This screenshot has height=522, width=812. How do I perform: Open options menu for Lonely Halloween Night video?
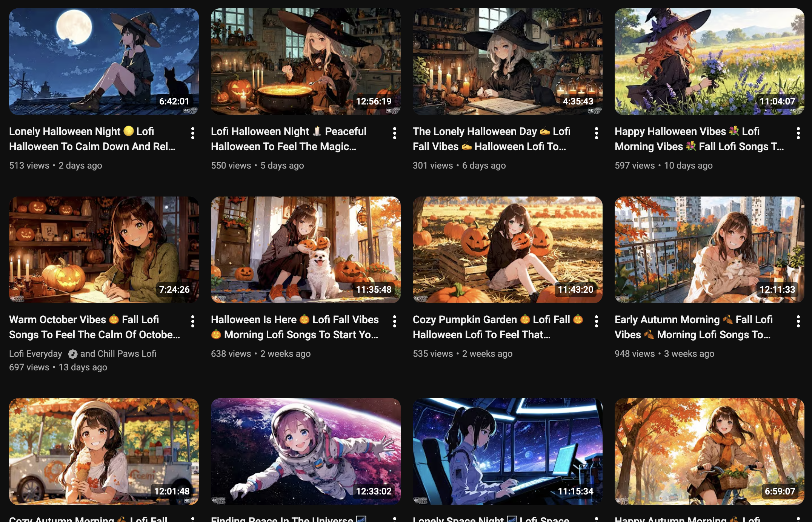tap(193, 133)
